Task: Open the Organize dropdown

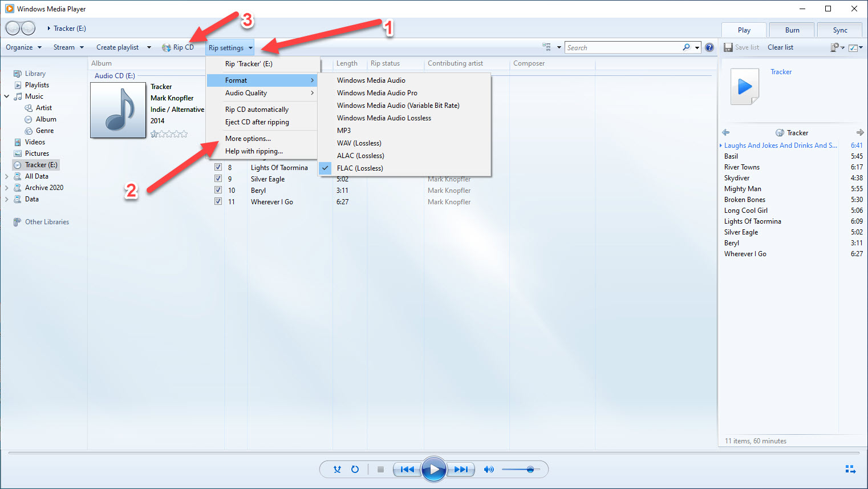Action: [x=23, y=47]
